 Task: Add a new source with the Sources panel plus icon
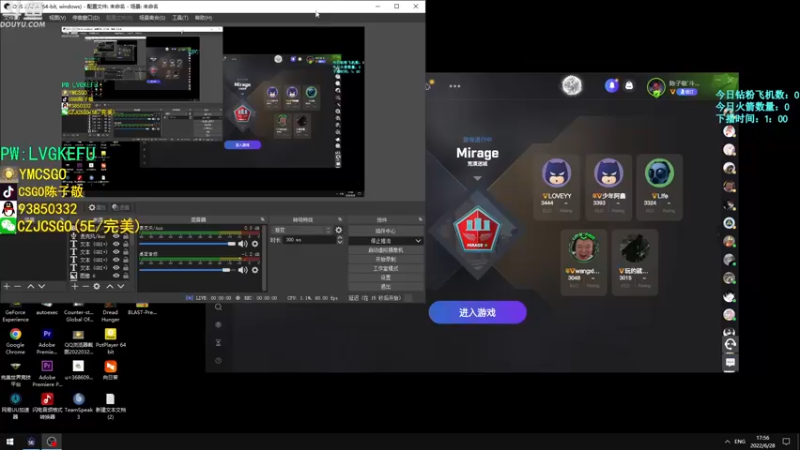coord(74,287)
